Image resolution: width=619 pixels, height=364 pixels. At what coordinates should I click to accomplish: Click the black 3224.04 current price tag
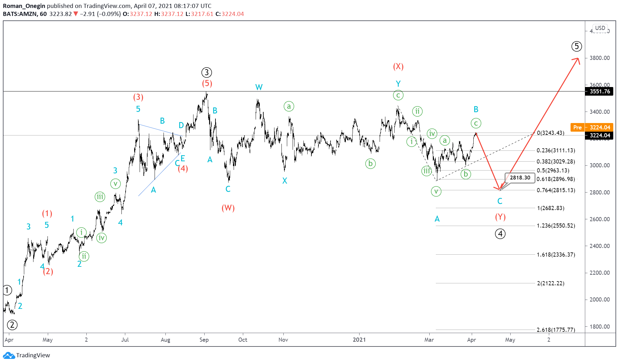tap(600, 135)
